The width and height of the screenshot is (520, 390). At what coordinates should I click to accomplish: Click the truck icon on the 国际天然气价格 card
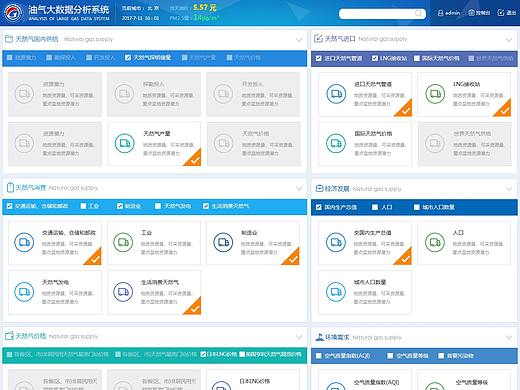(x=336, y=143)
